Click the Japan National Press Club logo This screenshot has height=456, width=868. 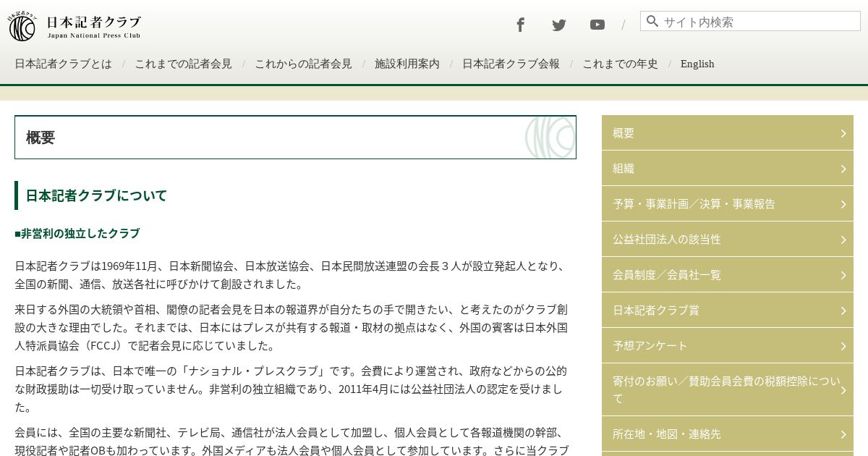click(75, 26)
